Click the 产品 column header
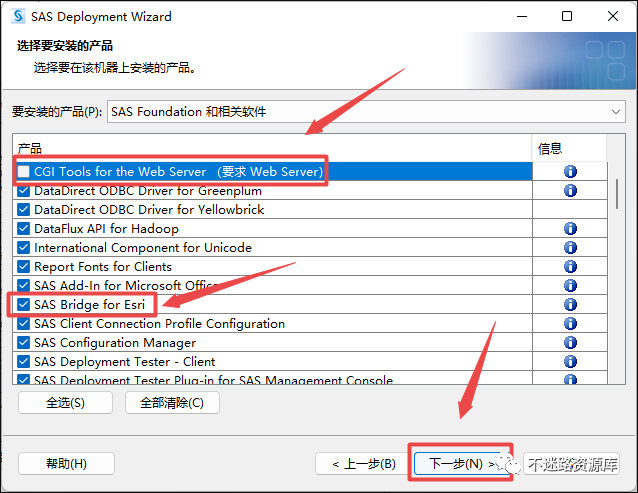 [272, 148]
